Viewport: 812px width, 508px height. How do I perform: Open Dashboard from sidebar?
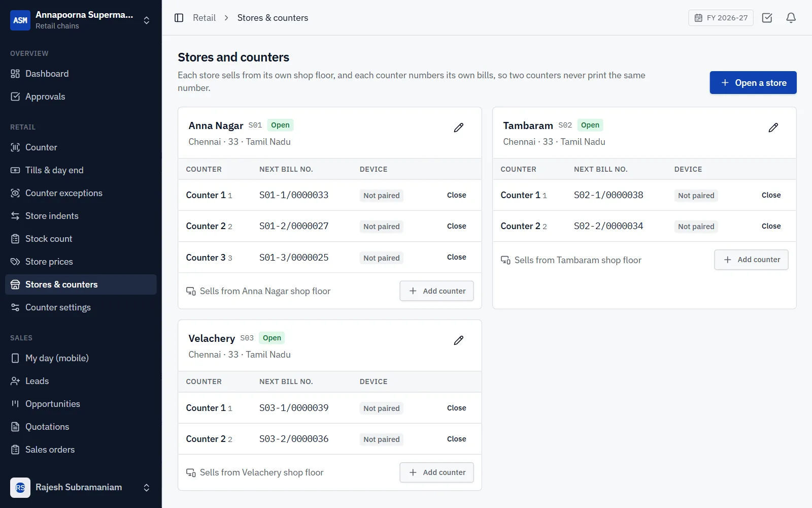click(x=81, y=74)
